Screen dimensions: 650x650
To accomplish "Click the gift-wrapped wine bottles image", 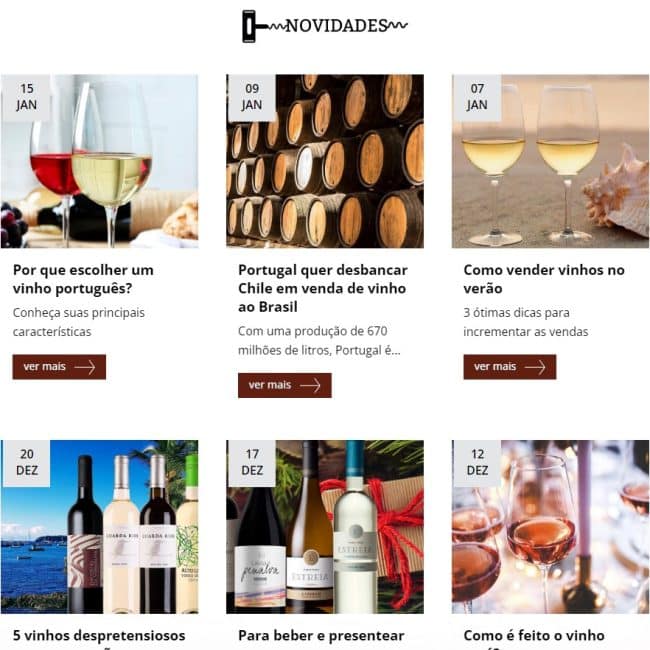I will 325,527.
